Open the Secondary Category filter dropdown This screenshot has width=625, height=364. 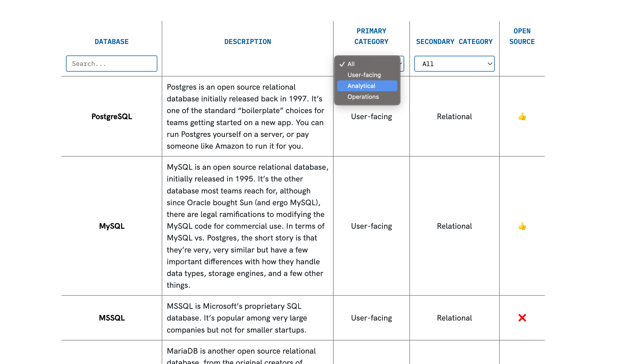click(454, 64)
